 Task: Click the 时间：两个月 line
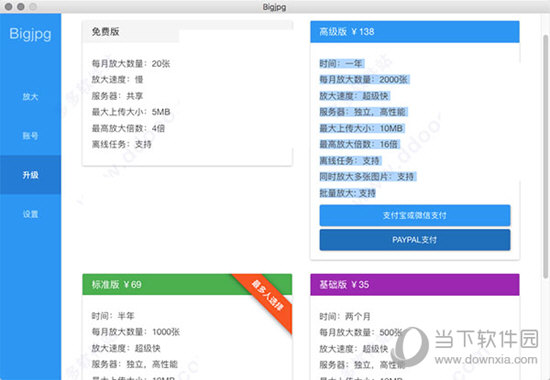[345, 316]
